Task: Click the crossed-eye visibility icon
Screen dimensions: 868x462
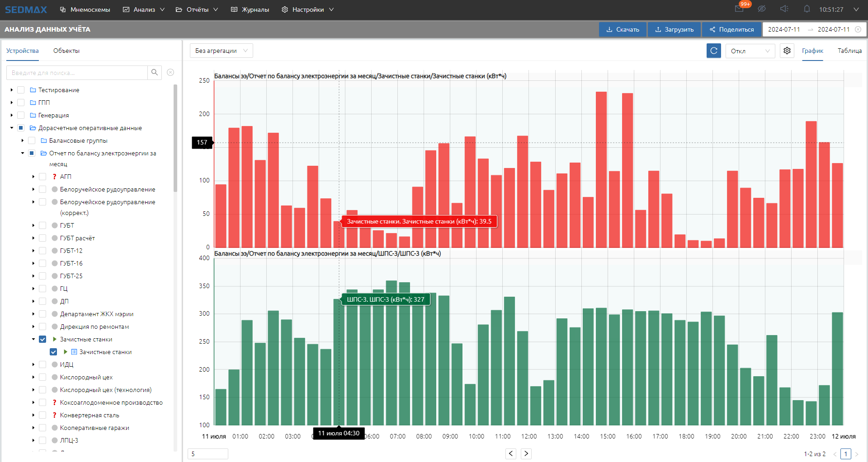Action: [762, 9]
